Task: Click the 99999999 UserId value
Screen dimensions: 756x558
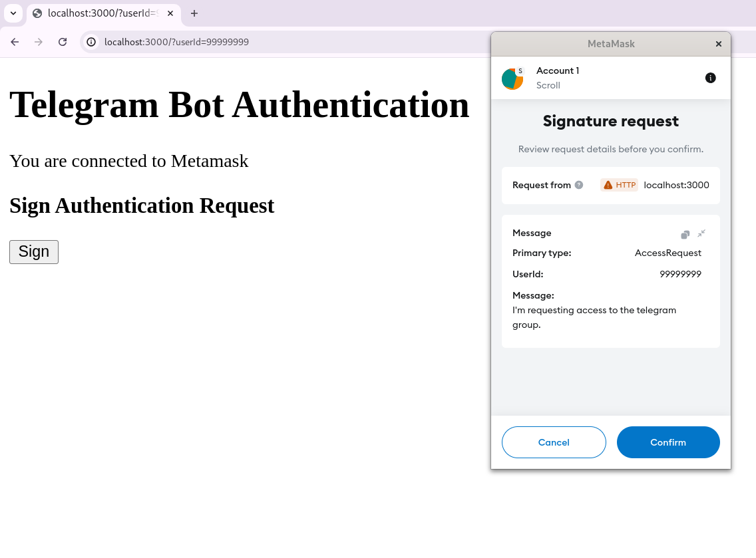Action: [x=680, y=274]
